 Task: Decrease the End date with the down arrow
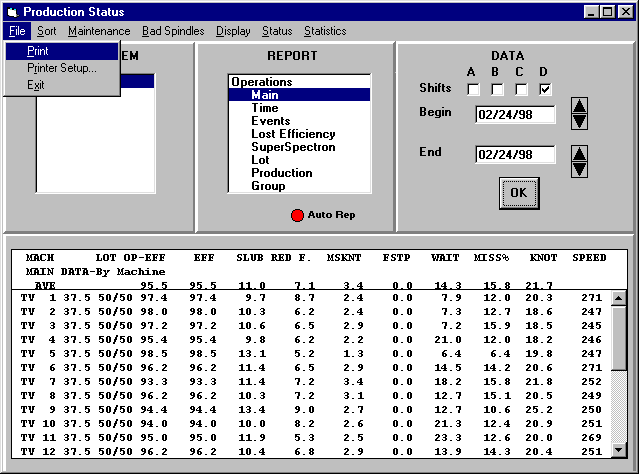click(x=579, y=170)
